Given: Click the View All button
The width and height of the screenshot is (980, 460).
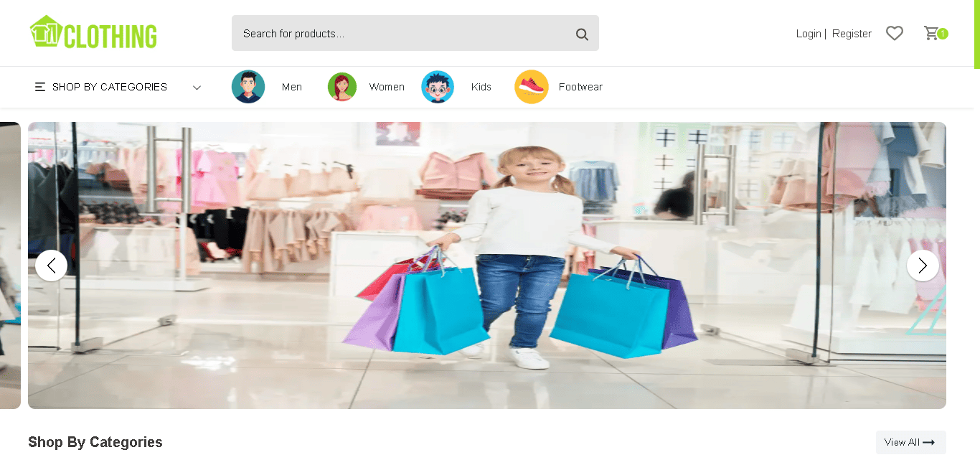Looking at the screenshot, I should (x=910, y=442).
